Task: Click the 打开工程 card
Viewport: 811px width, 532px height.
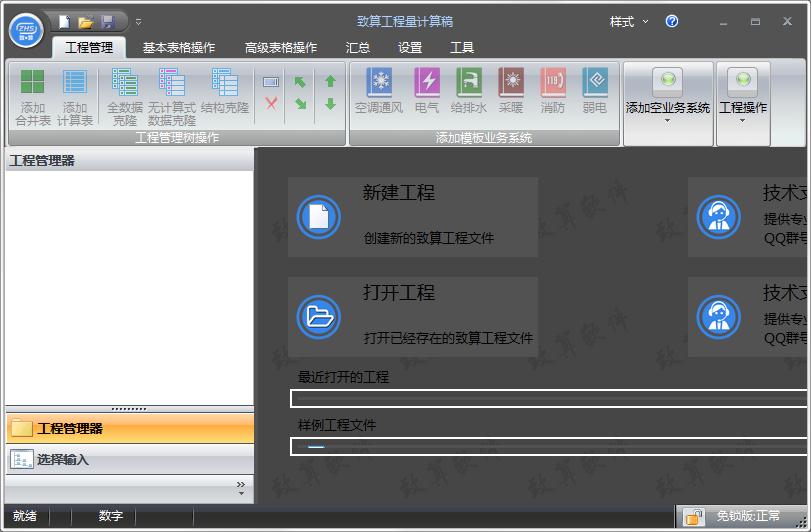Action: (x=412, y=317)
